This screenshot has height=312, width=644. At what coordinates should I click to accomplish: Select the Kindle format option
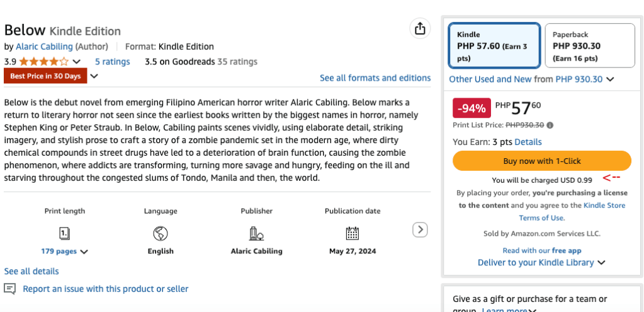pos(494,45)
